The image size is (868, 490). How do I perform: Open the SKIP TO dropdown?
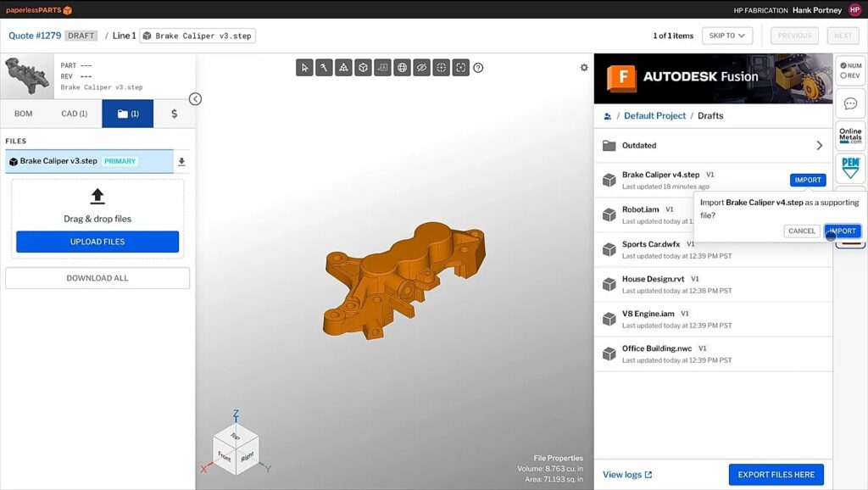[729, 36]
